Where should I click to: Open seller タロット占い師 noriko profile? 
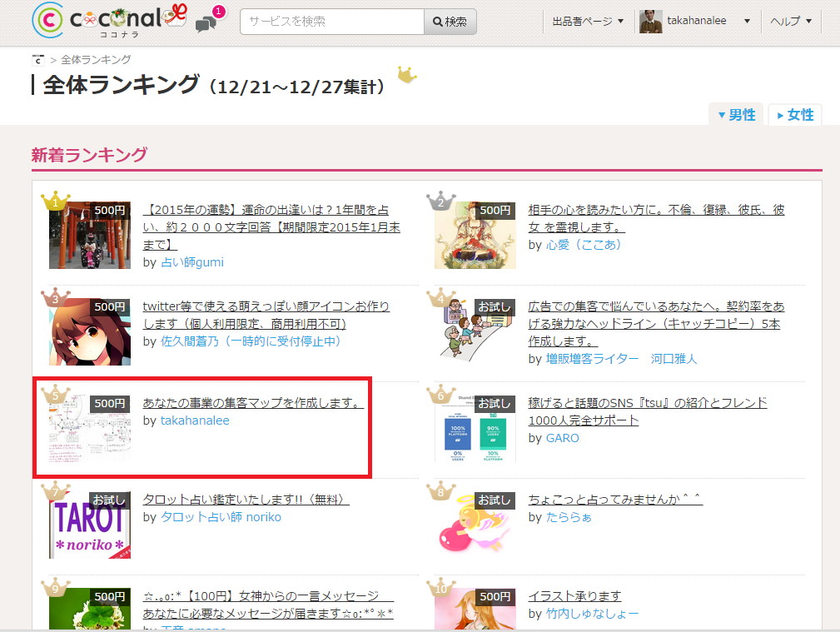[221, 517]
